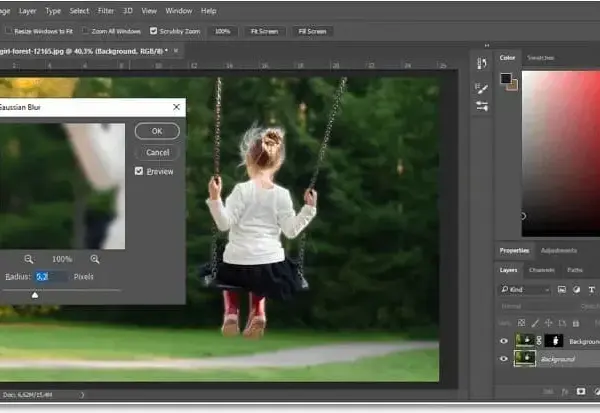
Task: Enable Zoom All Windows checkbox
Action: tap(85, 30)
